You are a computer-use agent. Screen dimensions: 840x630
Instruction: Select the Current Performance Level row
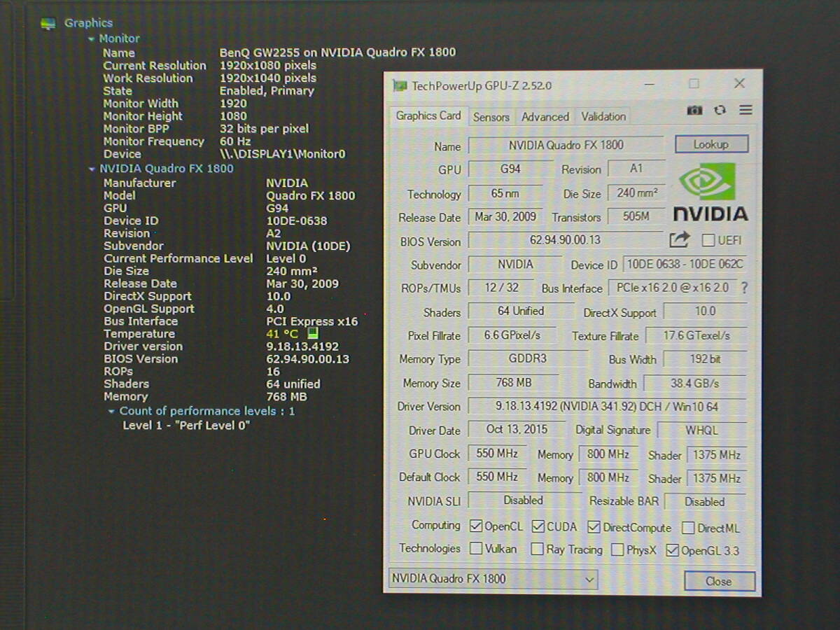205,258
